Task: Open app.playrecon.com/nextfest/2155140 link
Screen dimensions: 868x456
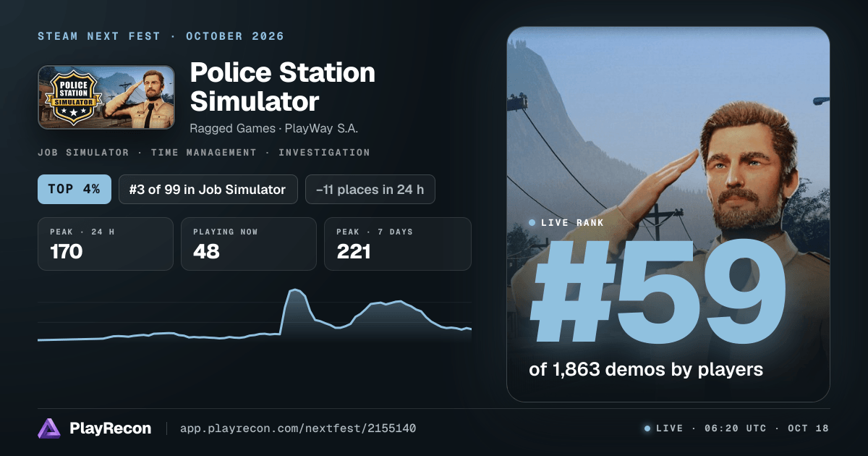Action: 297,428
